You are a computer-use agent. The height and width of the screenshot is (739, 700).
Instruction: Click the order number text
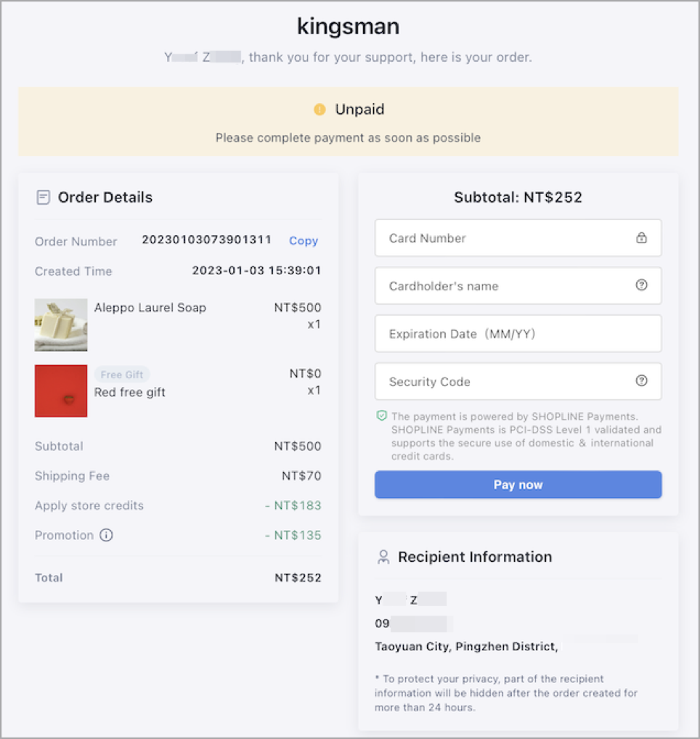tap(206, 240)
